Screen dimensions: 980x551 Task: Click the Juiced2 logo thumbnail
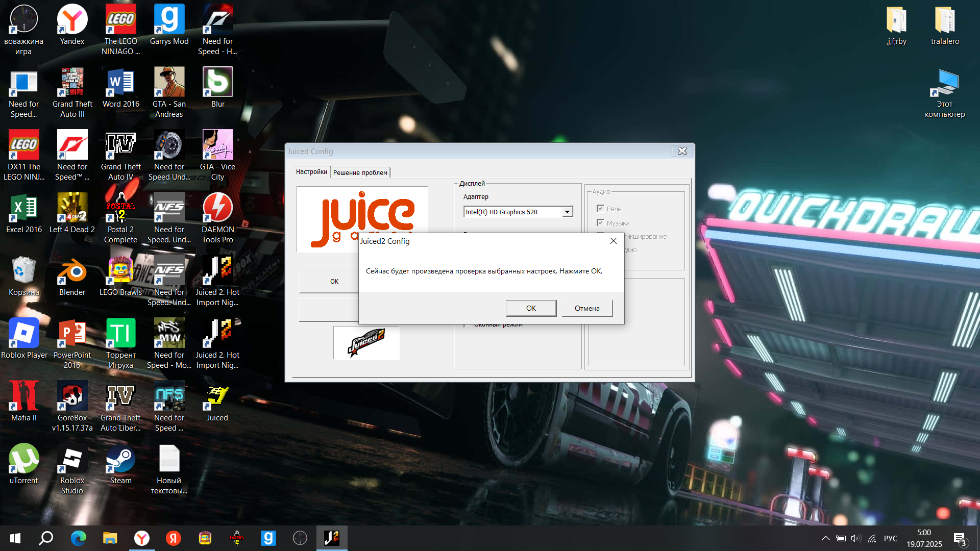click(366, 342)
